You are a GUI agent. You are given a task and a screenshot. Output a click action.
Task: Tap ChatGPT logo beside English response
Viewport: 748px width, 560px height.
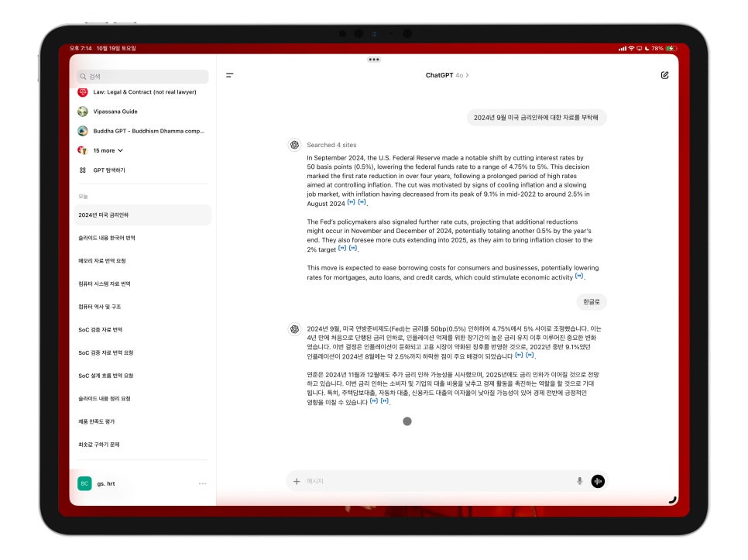pyautogui.click(x=294, y=145)
